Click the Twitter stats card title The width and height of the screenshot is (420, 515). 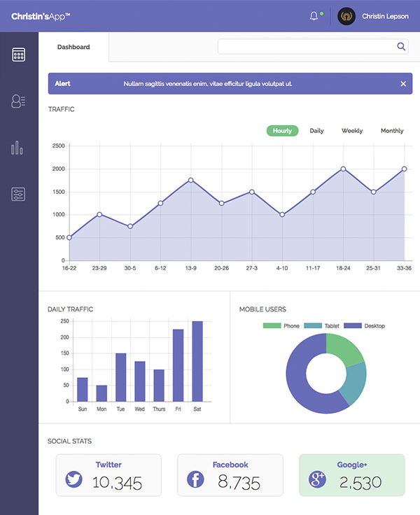[108, 465]
